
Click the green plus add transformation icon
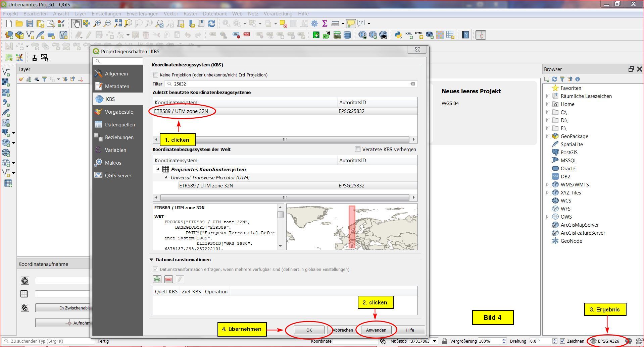tap(157, 279)
